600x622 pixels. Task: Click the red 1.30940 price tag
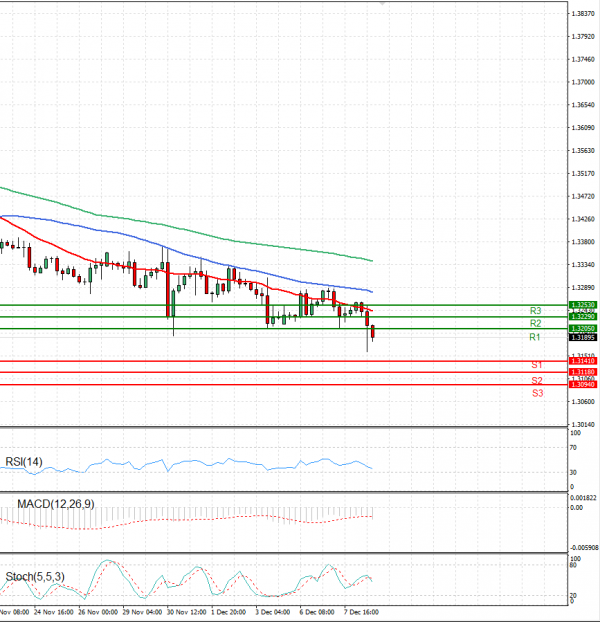[583, 384]
